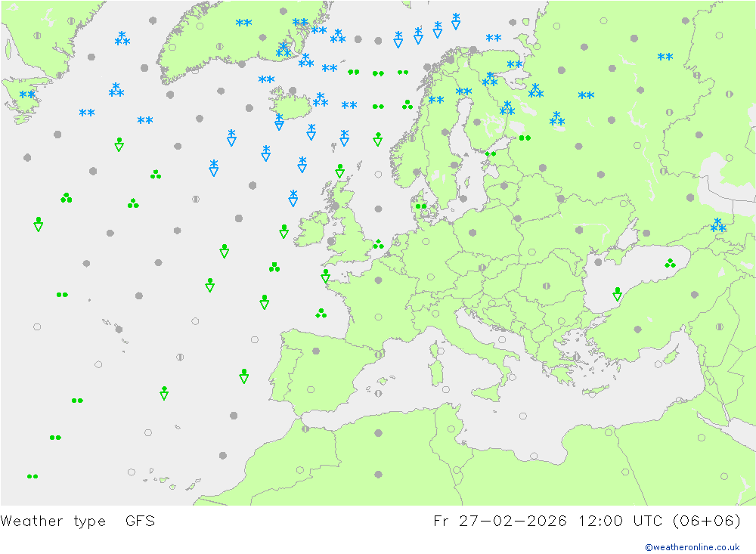Click the rain shower symbol over the western Black Sea

coord(617,294)
